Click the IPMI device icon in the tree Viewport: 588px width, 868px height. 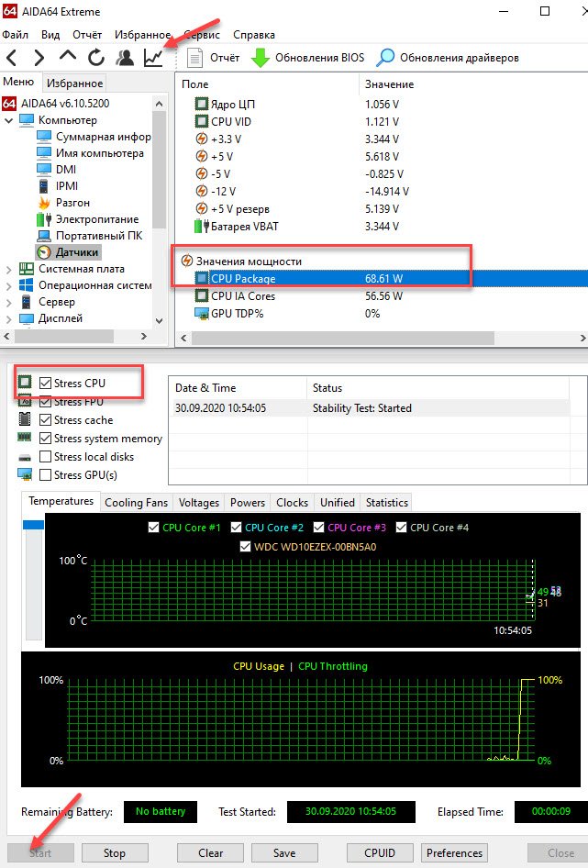point(44,186)
